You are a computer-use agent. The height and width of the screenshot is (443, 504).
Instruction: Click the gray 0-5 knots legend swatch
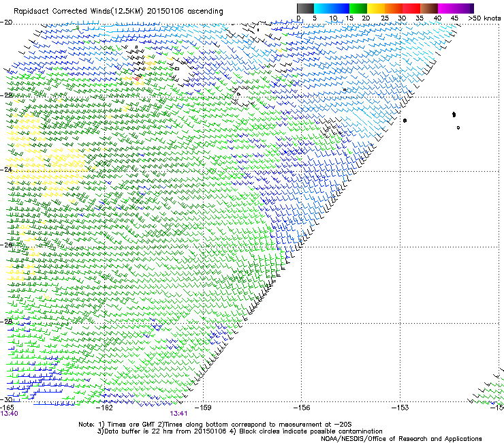click(305, 8)
